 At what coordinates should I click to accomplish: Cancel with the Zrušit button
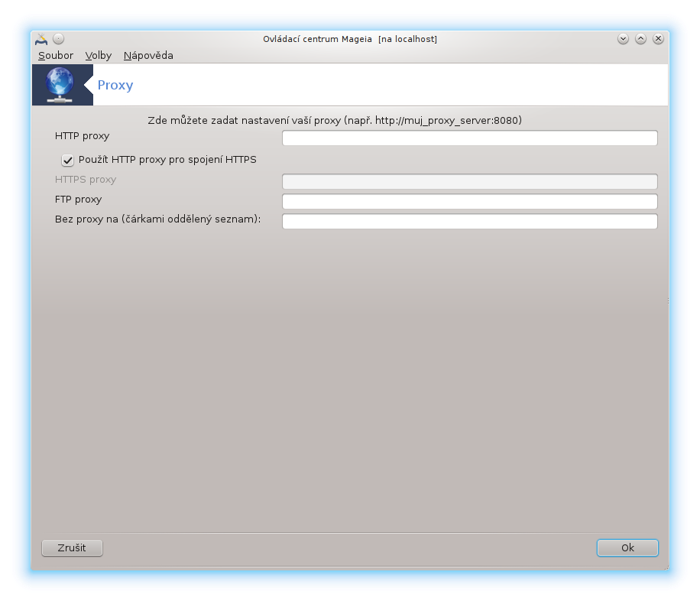(72, 547)
